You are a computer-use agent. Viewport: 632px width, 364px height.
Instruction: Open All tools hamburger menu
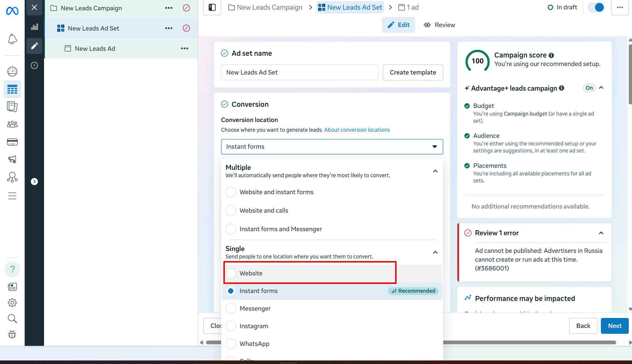point(12,196)
